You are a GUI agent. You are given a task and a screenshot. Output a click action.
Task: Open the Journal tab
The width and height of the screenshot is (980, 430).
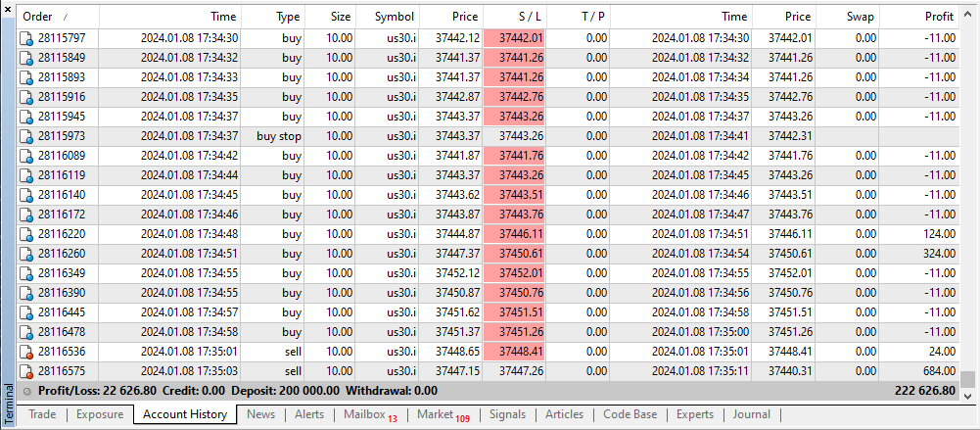coord(751,414)
